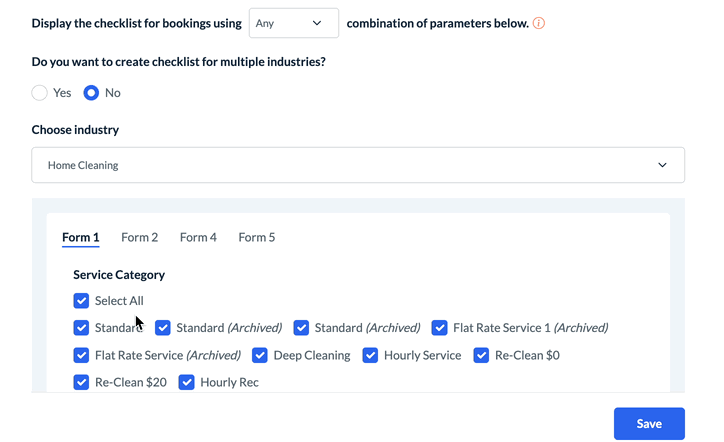Click the orange info icon
Image resolution: width=724 pixels, height=442 pixels.
coord(539,23)
